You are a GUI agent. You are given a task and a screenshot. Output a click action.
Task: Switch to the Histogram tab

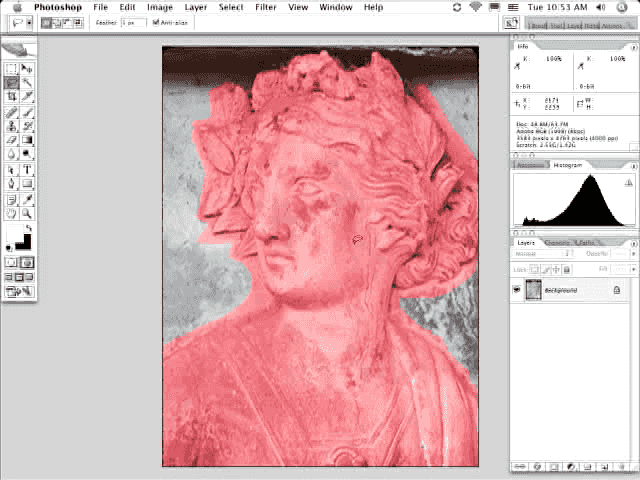click(x=567, y=165)
